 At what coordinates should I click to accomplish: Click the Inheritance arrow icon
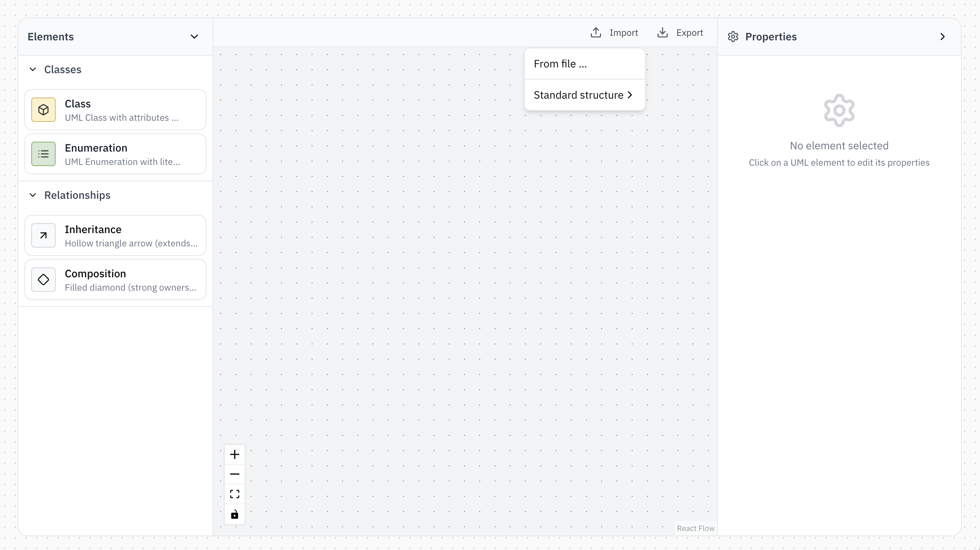pyautogui.click(x=43, y=235)
